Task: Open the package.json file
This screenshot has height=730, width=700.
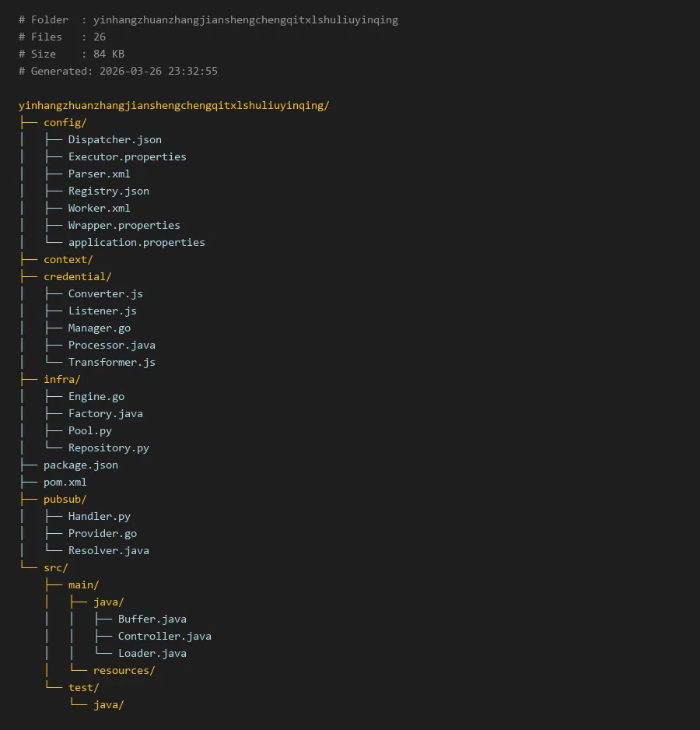Action: click(x=80, y=465)
